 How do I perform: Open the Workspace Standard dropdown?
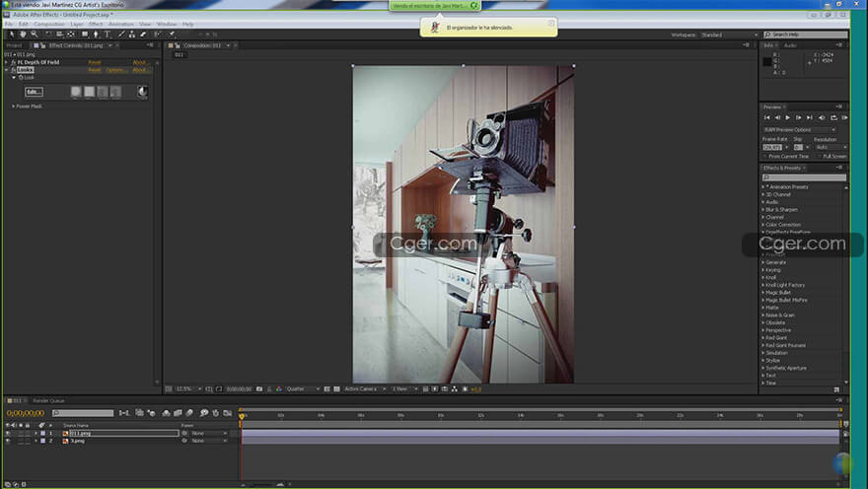tap(730, 35)
